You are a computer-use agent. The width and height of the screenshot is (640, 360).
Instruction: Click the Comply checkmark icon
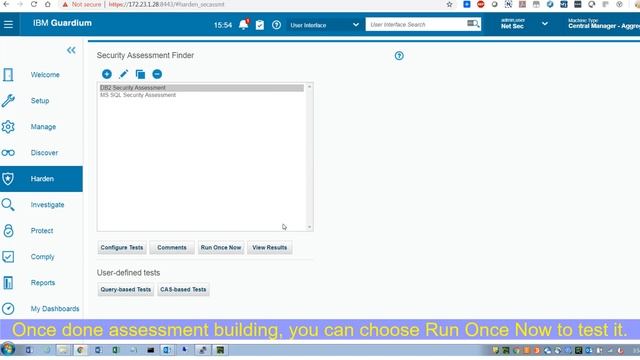click(8, 257)
